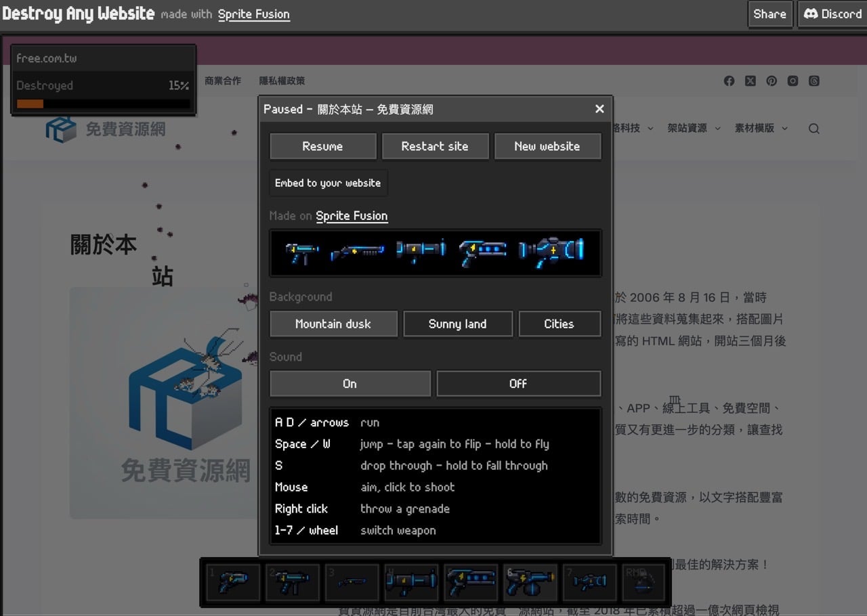Screen dimensions: 867x616
Task: Click the 'Mouse' aim, click to shoot row
Action: tap(435, 487)
